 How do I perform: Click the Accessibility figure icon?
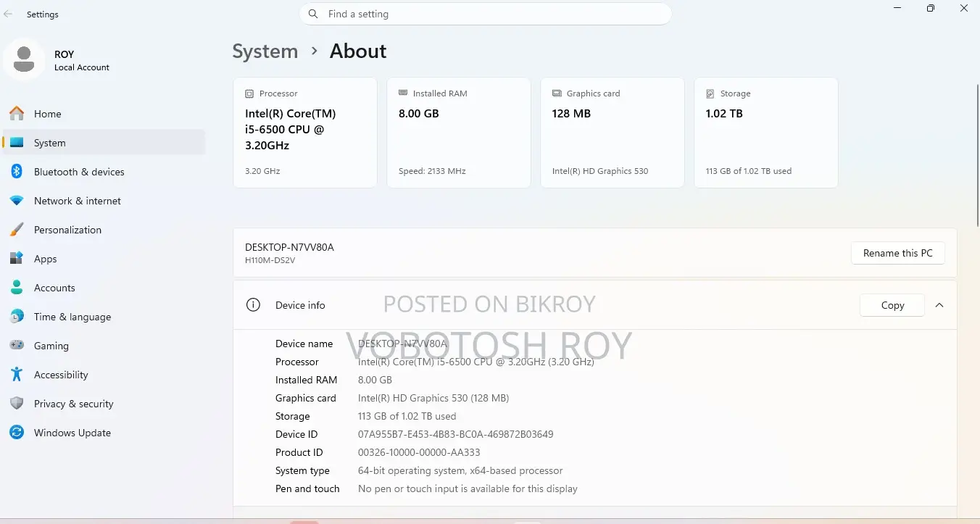coord(16,375)
